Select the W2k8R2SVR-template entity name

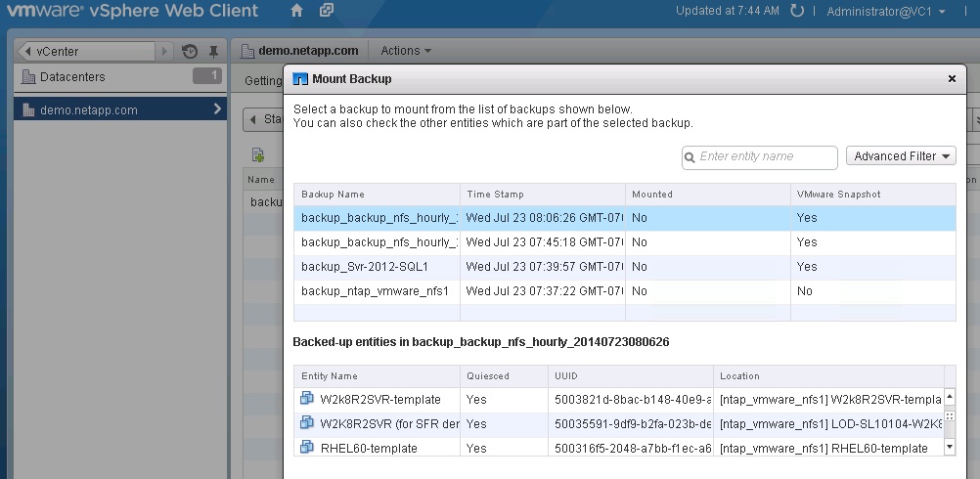click(x=380, y=400)
